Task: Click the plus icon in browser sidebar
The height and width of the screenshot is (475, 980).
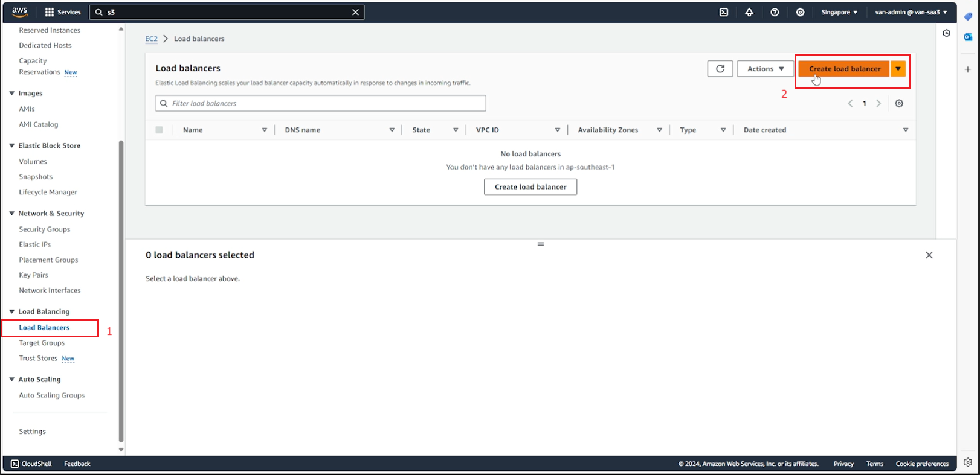Action: 968,69
